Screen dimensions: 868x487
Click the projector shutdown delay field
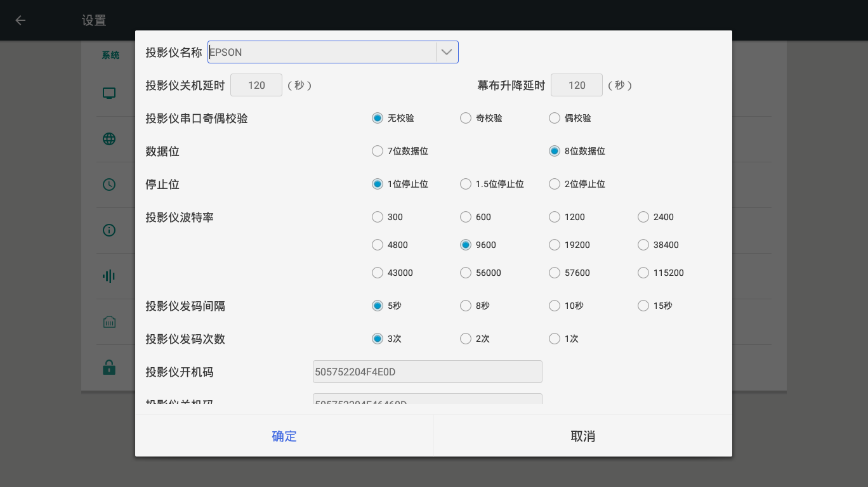[256, 85]
